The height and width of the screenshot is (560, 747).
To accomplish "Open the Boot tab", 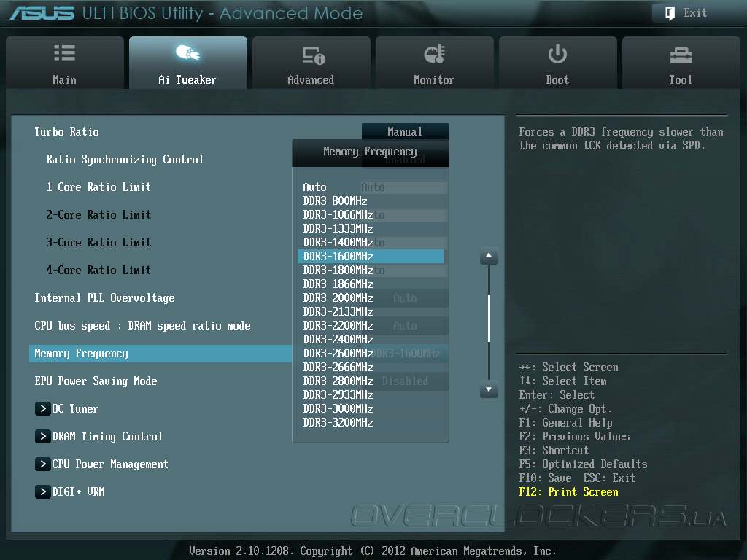I will pyautogui.click(x=557, y=63).
